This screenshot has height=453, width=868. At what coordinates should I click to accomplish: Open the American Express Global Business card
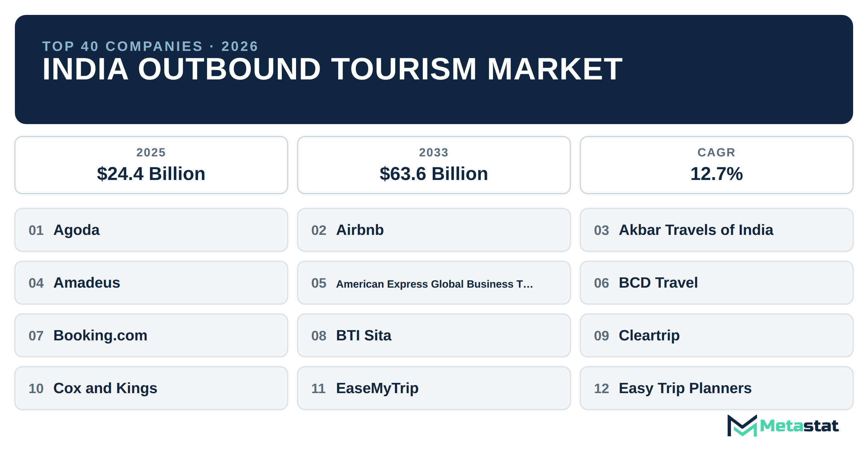coord(434,283)
